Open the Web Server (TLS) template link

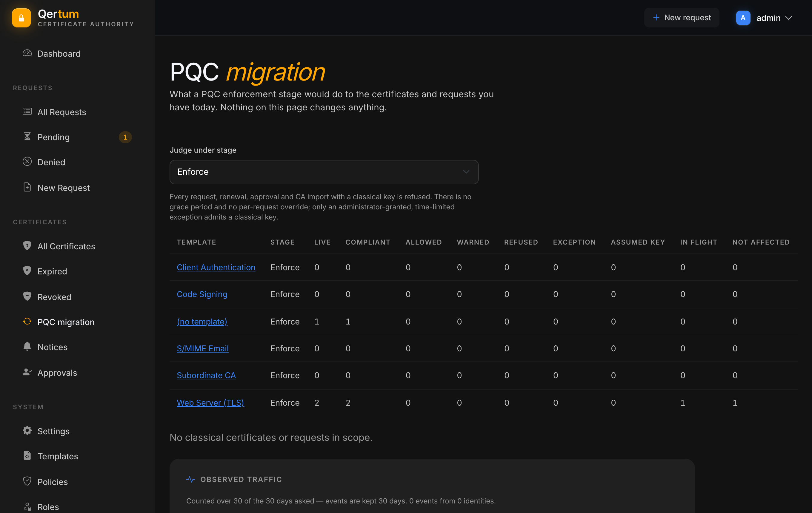[x=210, y=403]
